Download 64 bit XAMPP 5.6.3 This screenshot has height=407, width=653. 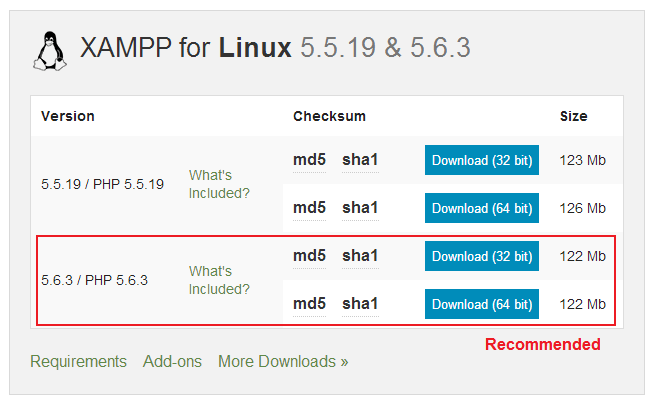coord(482,304)
